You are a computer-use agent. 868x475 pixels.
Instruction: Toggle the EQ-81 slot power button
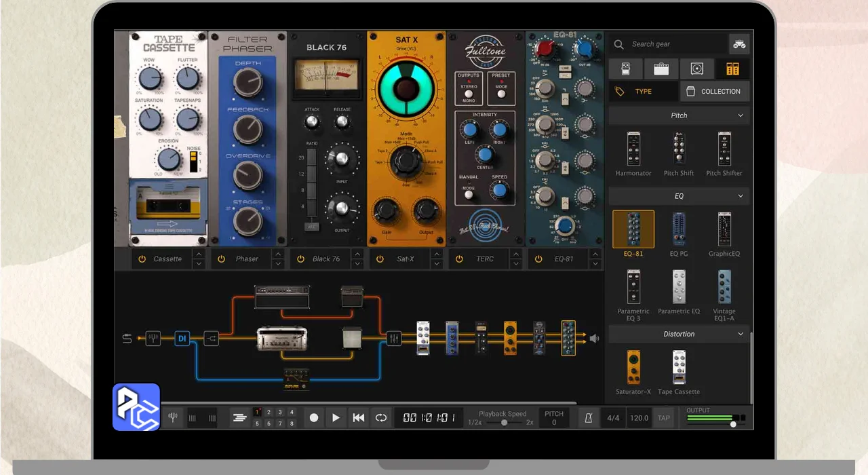point(539,259)
